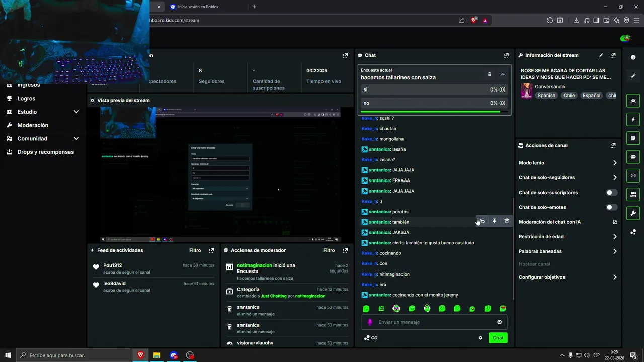Pop out Vista previa del stream panel

tap(345, 100)
